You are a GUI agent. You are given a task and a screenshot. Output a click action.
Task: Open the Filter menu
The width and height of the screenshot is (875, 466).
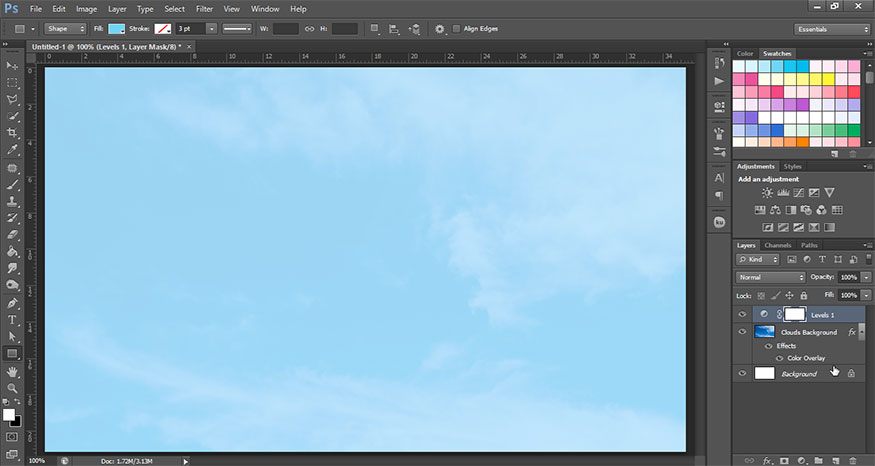pos(204,8)
